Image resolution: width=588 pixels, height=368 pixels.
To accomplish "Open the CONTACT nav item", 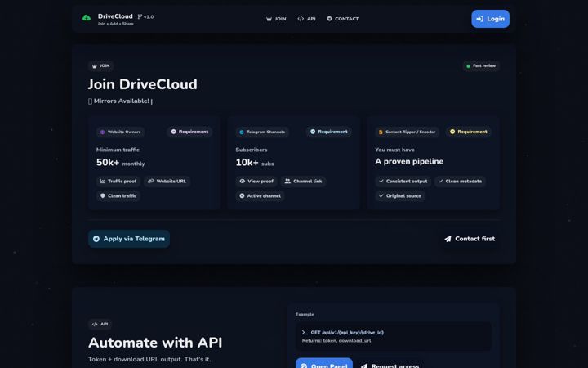I will (x=342, y=19).
